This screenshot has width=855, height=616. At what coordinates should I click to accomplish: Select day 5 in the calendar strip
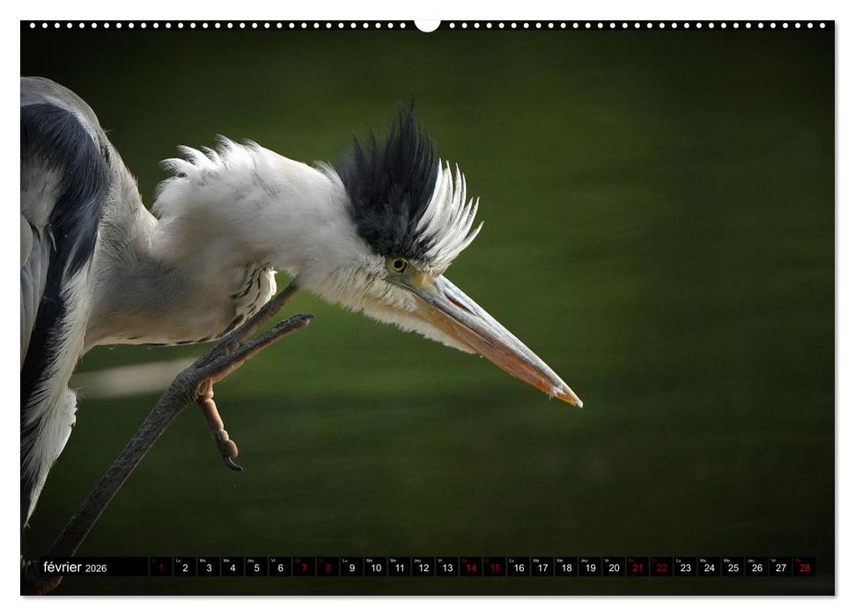(x=256, y=568)
